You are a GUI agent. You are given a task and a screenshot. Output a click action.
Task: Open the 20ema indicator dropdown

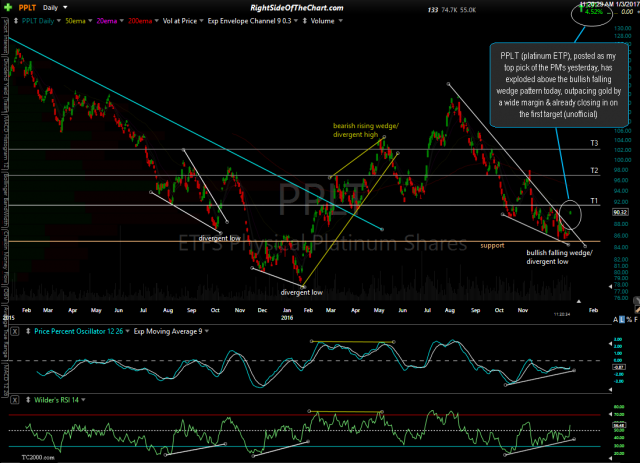(122, 21)
